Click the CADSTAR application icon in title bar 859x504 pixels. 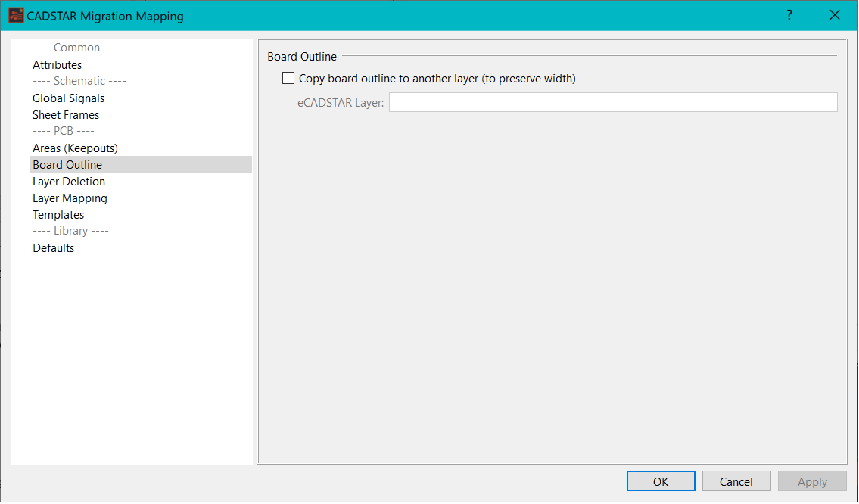click(16, 16)
